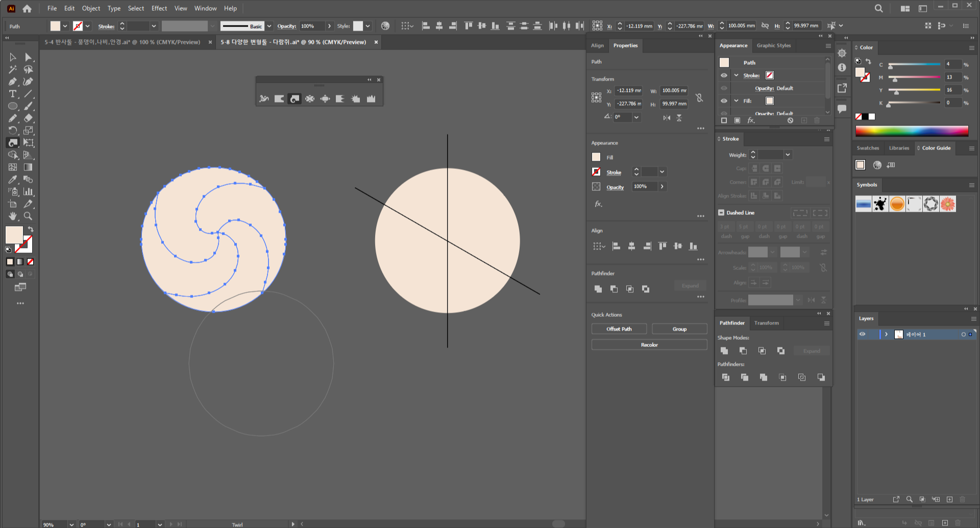Select the Ellipse tool

[13, 106]
